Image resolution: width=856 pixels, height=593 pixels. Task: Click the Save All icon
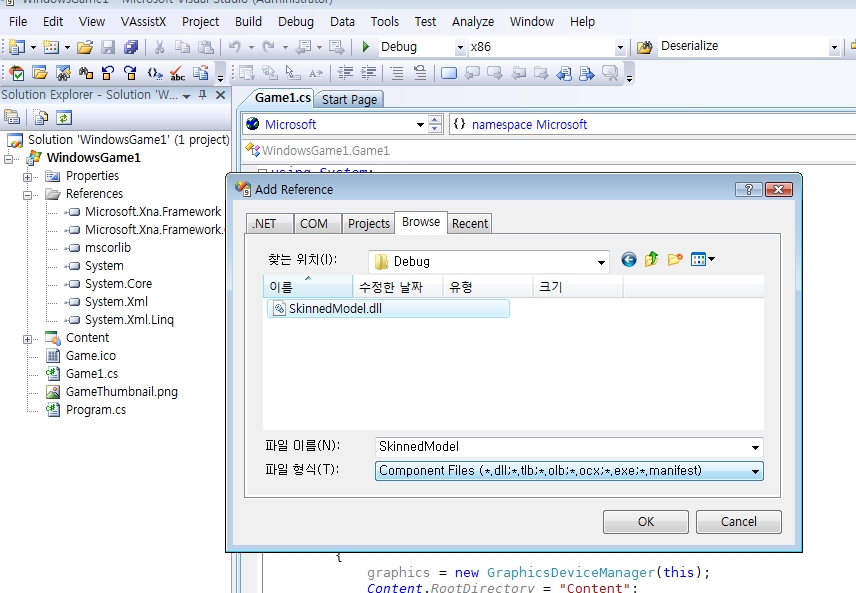point(131,47)
